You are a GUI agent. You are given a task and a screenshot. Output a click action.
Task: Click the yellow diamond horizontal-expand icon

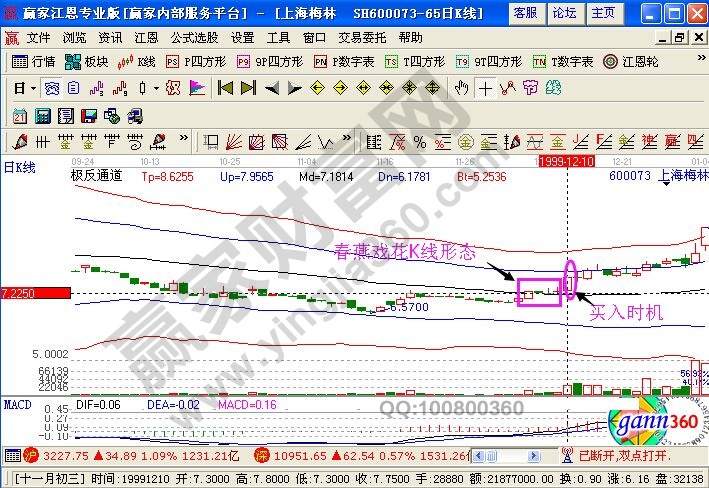coord(364,88)
